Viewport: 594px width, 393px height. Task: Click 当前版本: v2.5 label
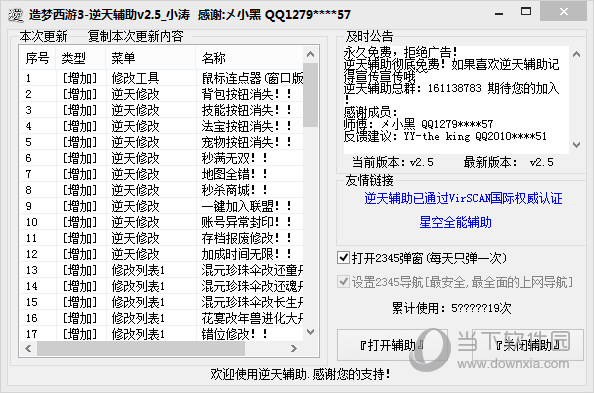click(x=393, y=162)
